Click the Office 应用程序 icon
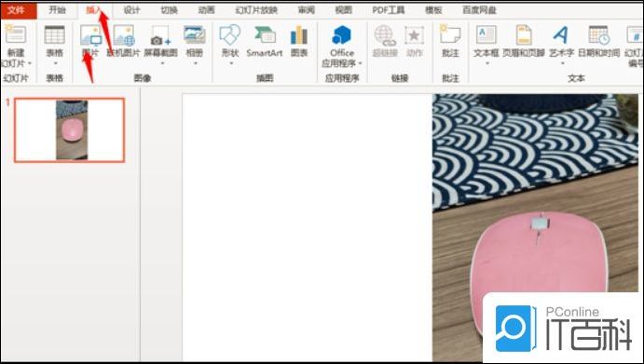Screen dimensions: 644x364 pyautogui.click(x=342, y=34)
